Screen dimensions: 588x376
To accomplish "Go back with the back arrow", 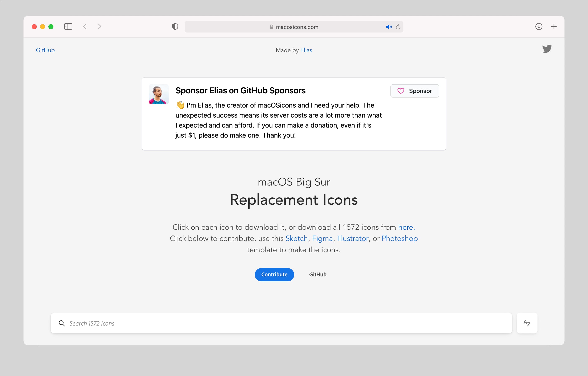I will (85, 27).
